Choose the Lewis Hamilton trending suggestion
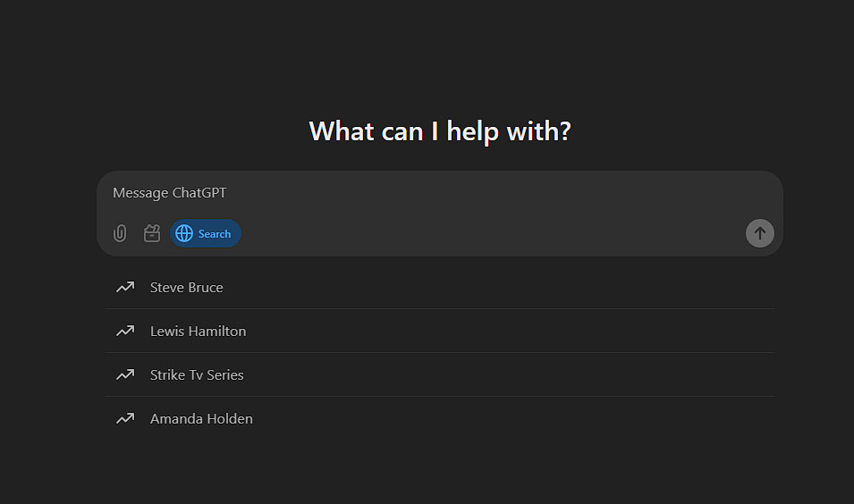The image size is (854, 504). pos(440,331)
